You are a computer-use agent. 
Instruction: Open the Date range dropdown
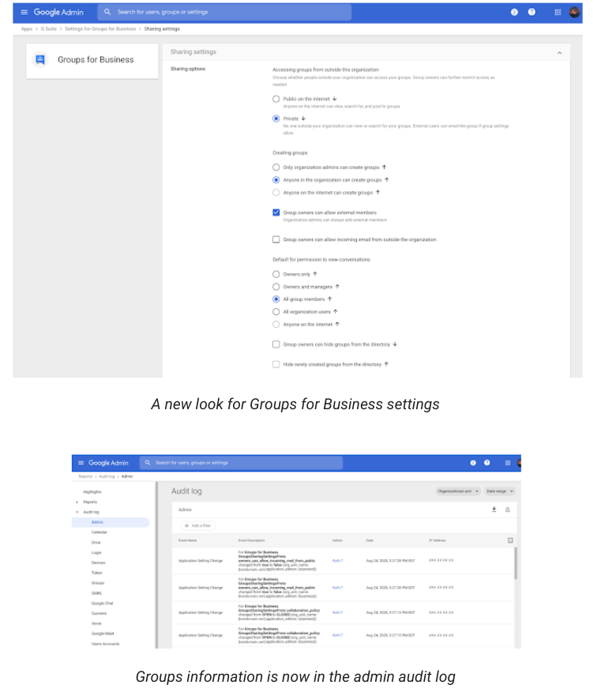(499, 491)
